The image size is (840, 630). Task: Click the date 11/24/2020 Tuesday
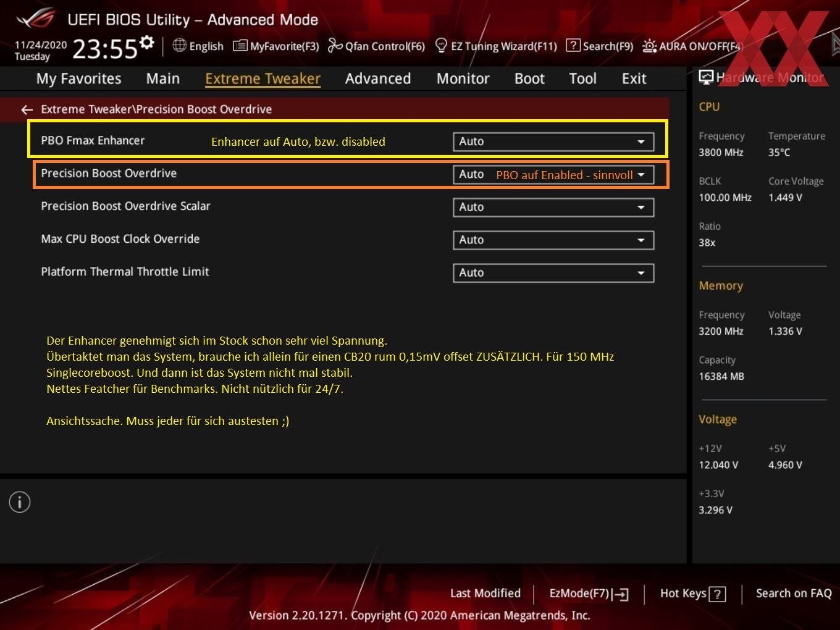[x=41, y=51]
